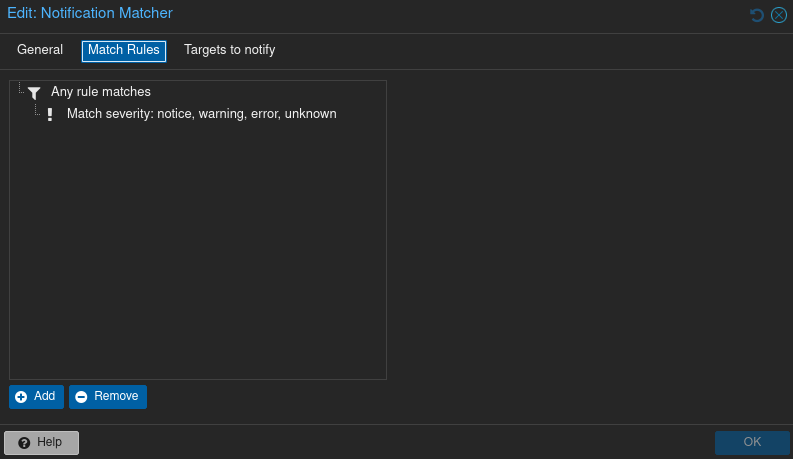Open the Targets to notify tab

point(230,50)
